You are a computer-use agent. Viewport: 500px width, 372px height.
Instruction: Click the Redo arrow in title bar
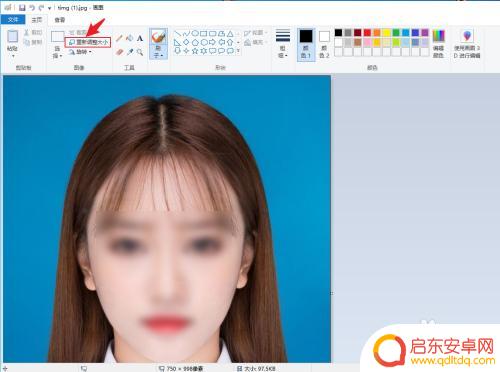[41, 7]
